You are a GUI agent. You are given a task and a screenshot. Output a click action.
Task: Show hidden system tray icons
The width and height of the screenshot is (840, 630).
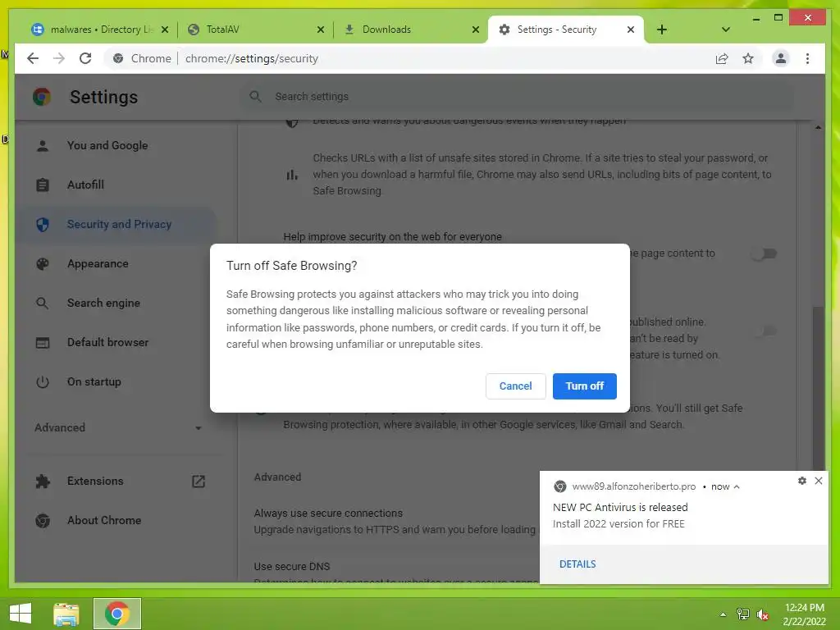[723, 614]
